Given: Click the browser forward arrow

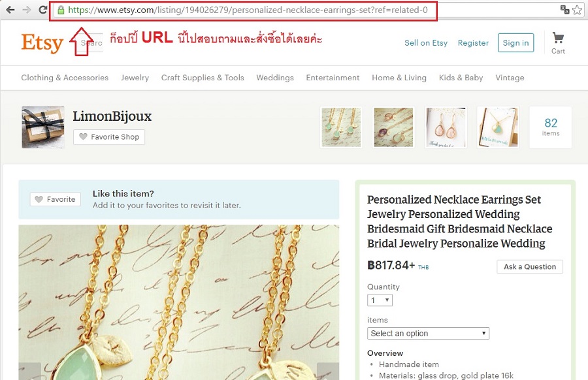Looking at the screenshot, I should [x=27, y=10].
